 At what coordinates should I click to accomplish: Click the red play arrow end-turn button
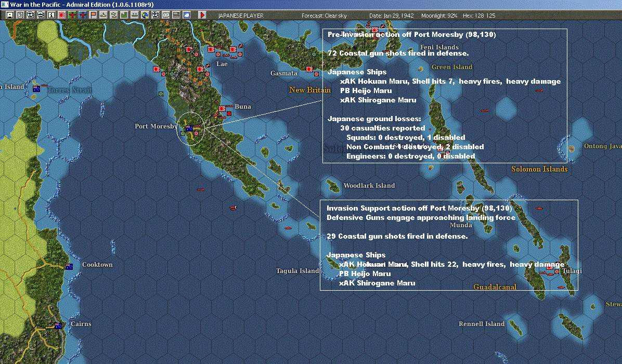pyautogui.click(x=202, y=15)
